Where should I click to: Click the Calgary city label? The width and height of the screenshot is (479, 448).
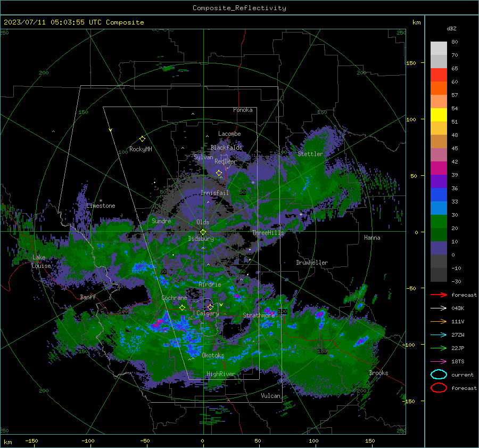[208, 313]
